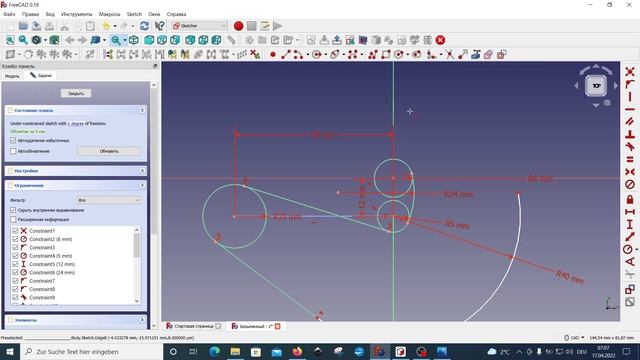
Task: Open the Windows Start menu
Action: click(x=10, y=351)
